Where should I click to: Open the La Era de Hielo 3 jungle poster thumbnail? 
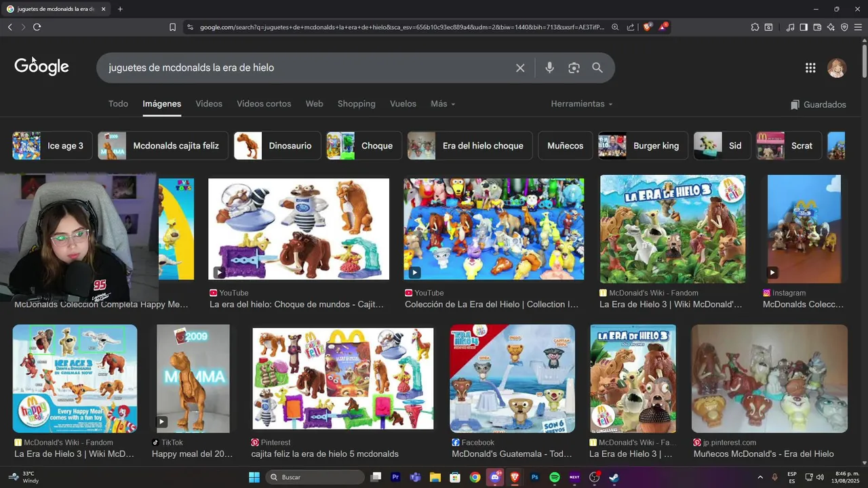pyautogui.click(x=673, y=229)
